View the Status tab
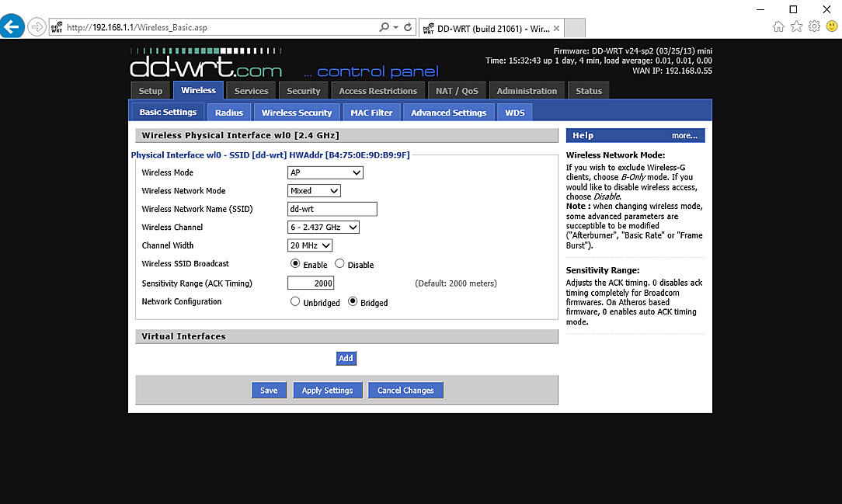 click(x=589, y=91)
